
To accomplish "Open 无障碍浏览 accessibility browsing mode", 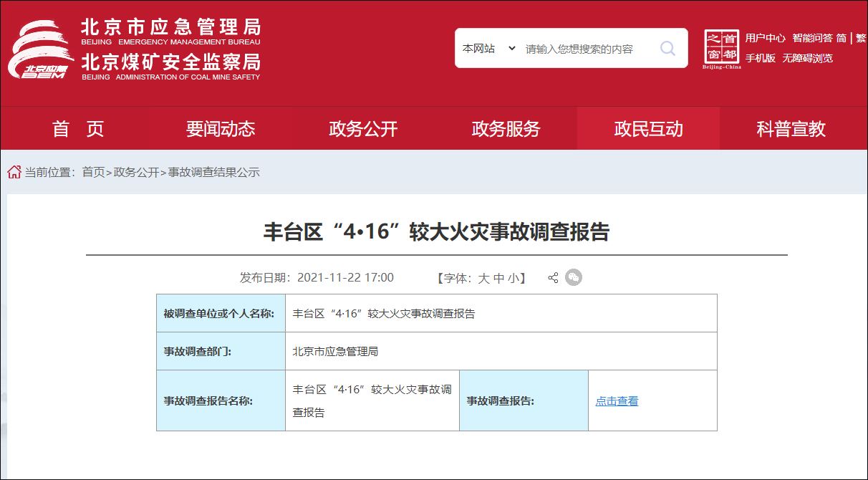I will 808,58.
